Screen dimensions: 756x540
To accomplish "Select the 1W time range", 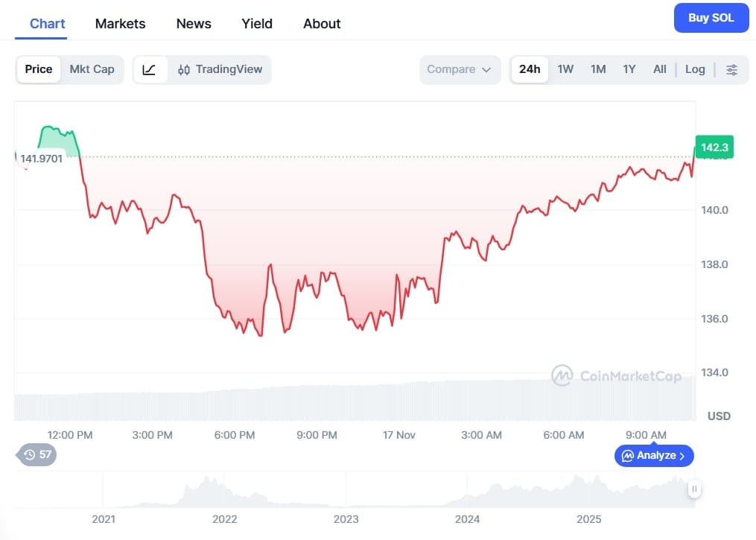I will point(565,69).
